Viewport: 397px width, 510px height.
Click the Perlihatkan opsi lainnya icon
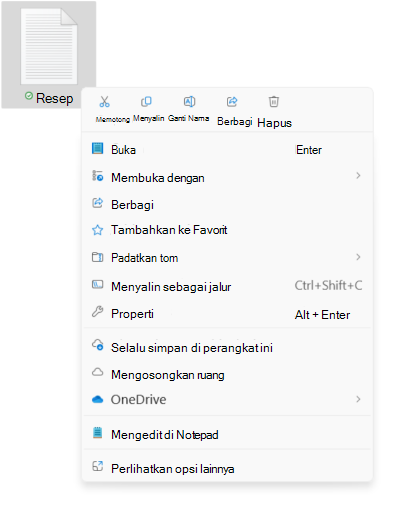97,466
